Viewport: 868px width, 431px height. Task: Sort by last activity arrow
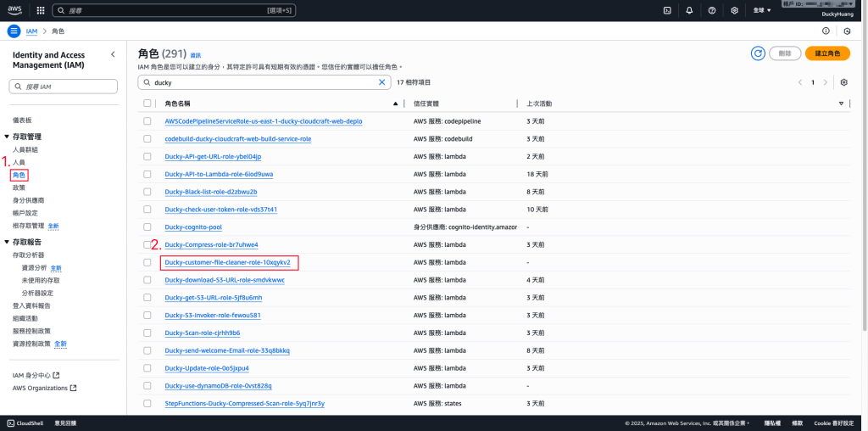[842, 104]
